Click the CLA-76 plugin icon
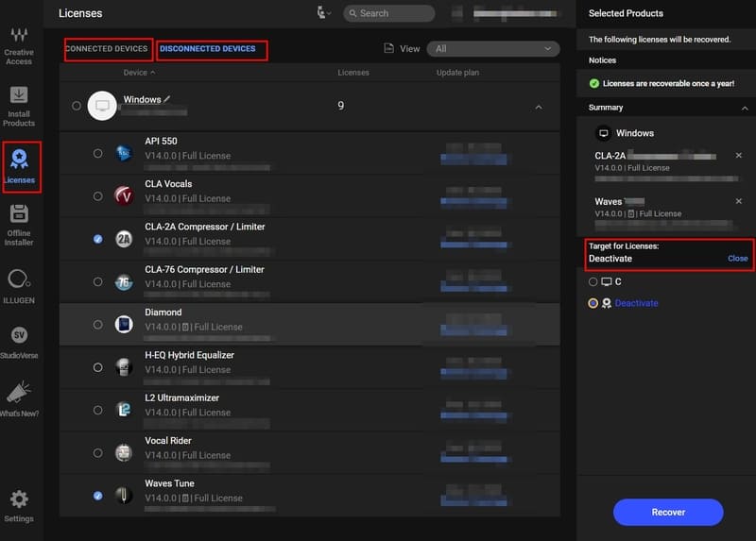The height and width of the screenshot is (541, 756). [x=124, y=281]
